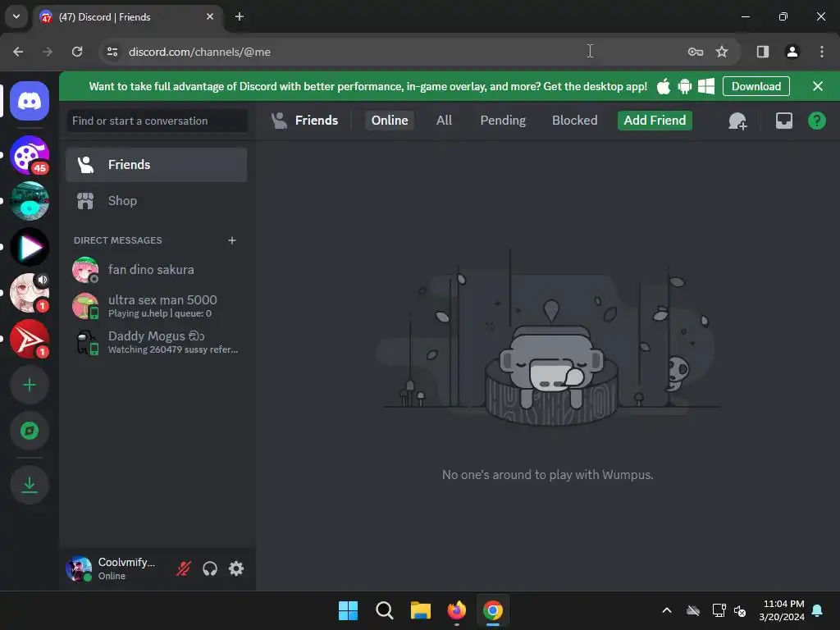
Task: Dismiss the green desktop app banner
Action: tap(818, 86)
